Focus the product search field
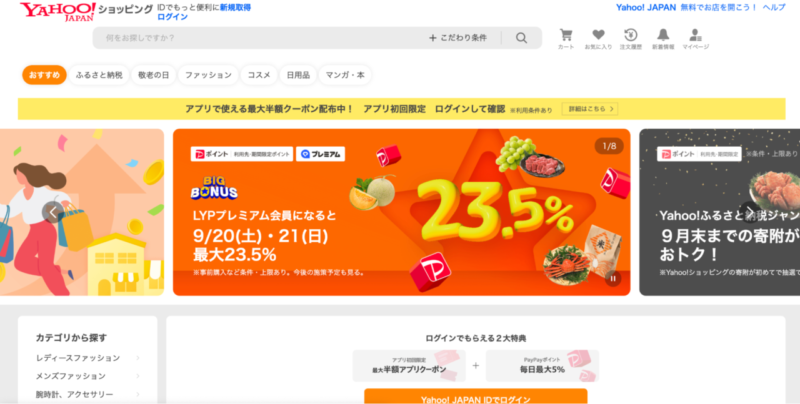 pos(260,38)
